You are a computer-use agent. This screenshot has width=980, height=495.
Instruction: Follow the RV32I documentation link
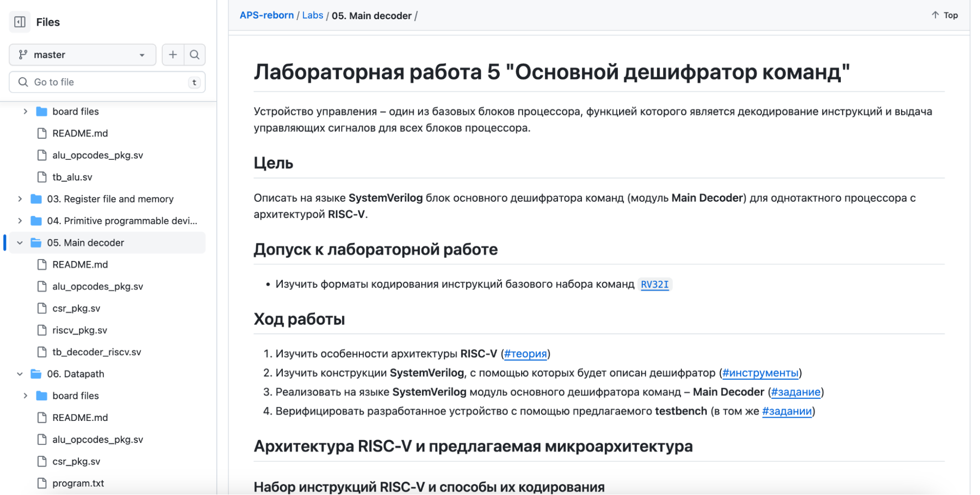[x=654, y=284]
